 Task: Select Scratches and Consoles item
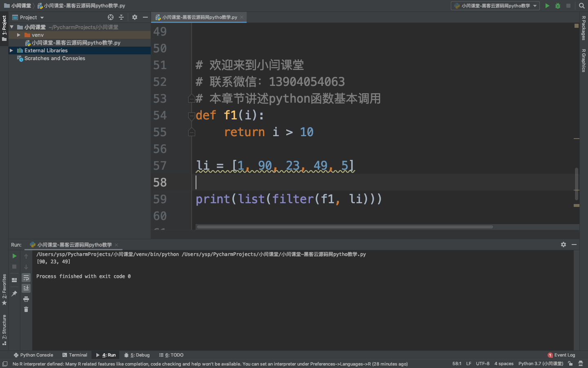[x=55, y=58]
